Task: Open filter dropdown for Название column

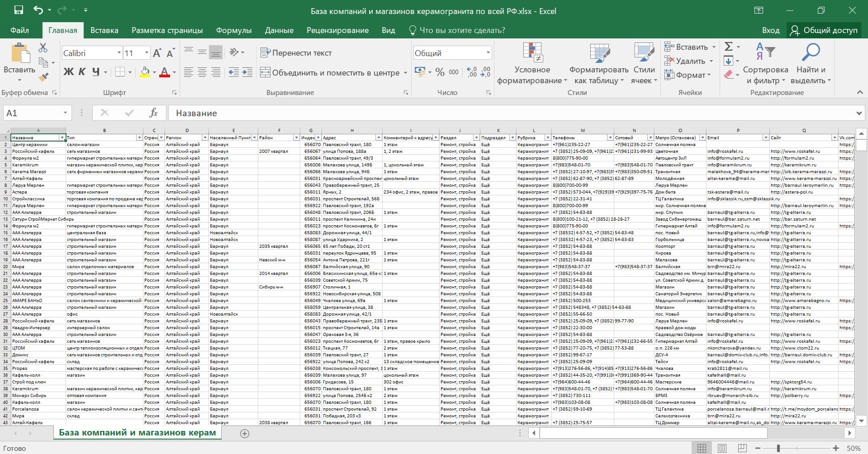Action: click(62, 137)
